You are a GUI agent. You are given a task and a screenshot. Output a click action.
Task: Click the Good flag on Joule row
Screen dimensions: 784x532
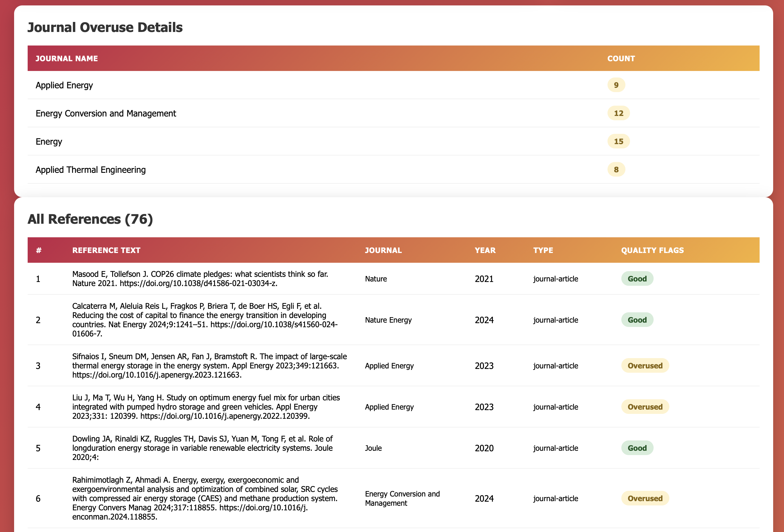pyautogui.click(x=637, y=448)
